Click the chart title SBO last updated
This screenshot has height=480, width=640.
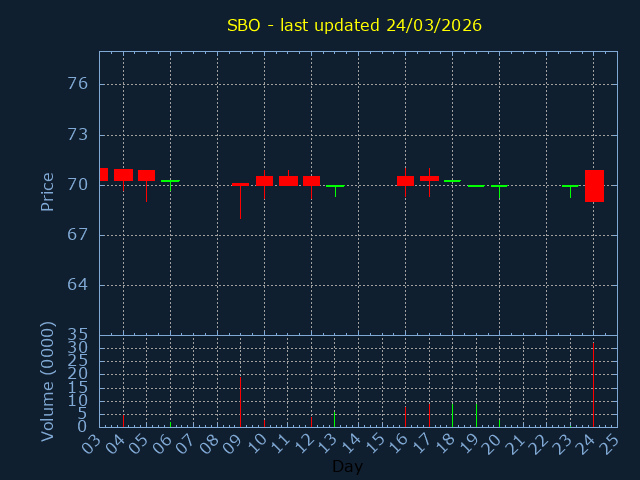tap(354, 25)
